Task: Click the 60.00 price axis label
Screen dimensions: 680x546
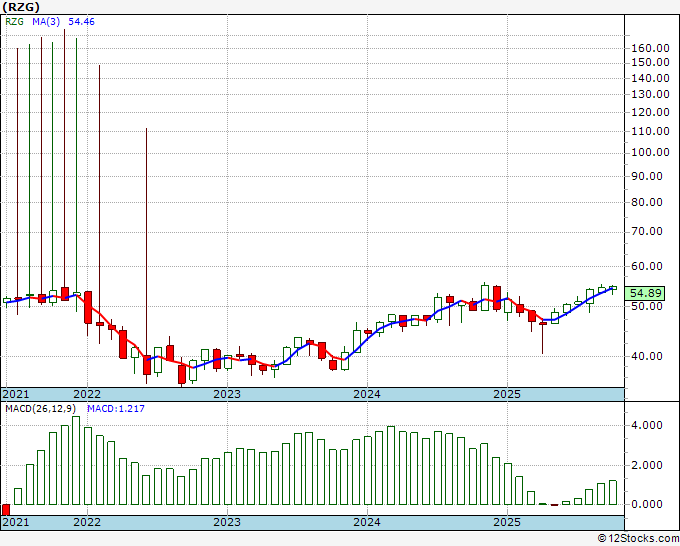Action: pos(647,266)
